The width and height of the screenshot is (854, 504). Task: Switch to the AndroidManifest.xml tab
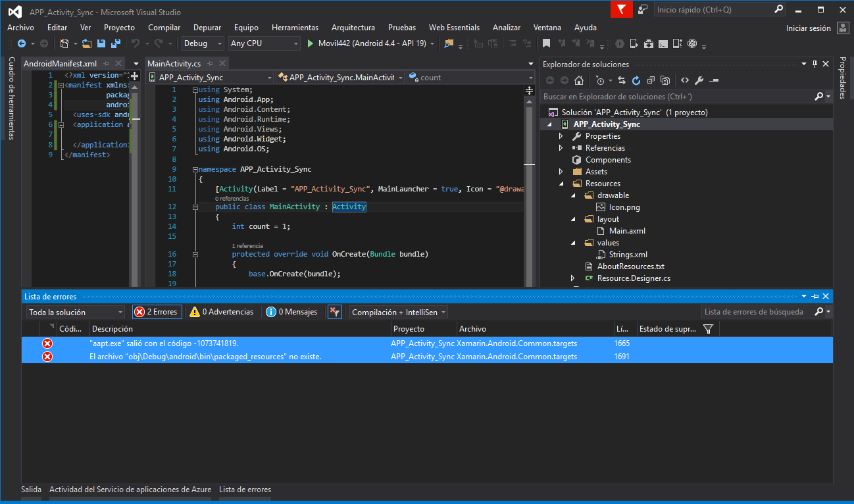pyautogui.click(x=60, y=64)
